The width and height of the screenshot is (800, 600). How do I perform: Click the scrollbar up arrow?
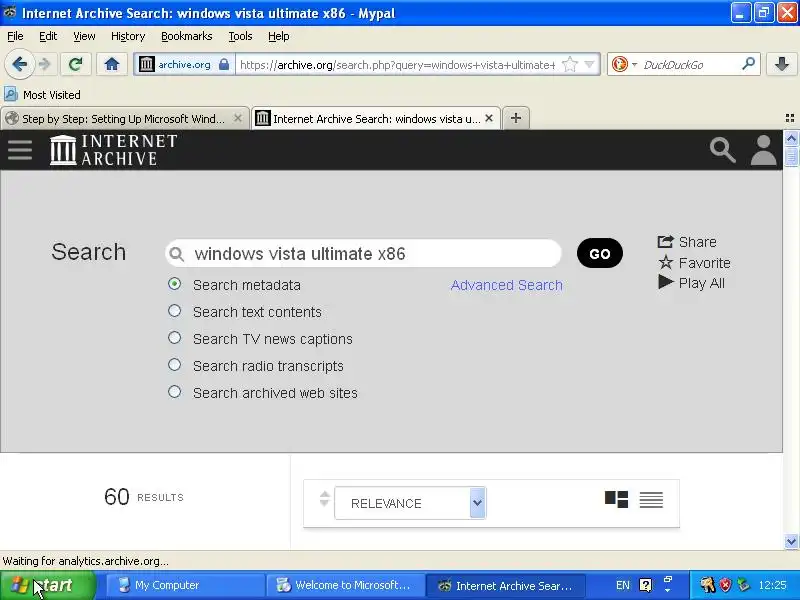791,138
